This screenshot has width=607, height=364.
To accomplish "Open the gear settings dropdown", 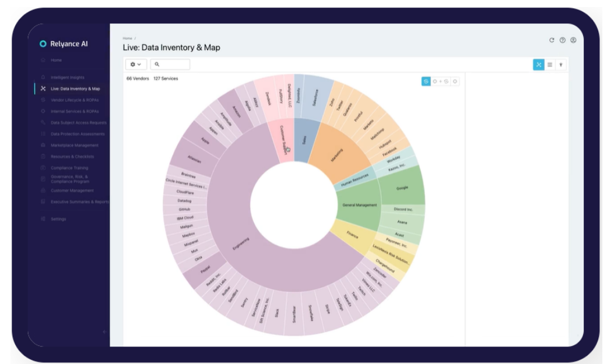I will point(136,65).
